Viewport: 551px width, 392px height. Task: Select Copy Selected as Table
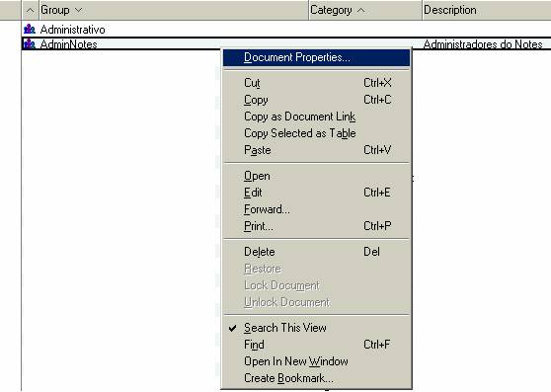(x=316, y=133)
